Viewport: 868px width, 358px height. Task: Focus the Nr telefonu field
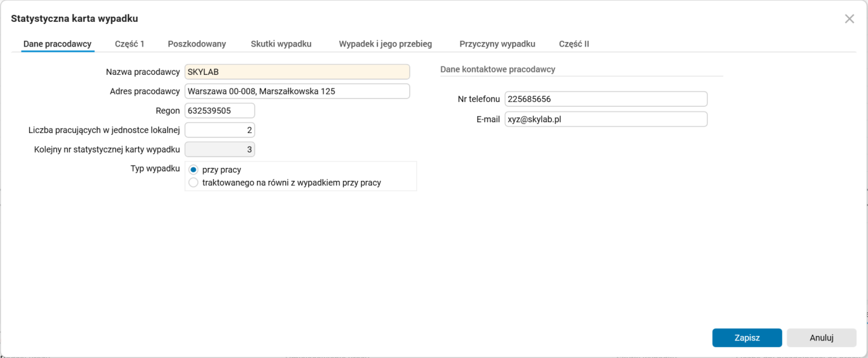point(606,99)
